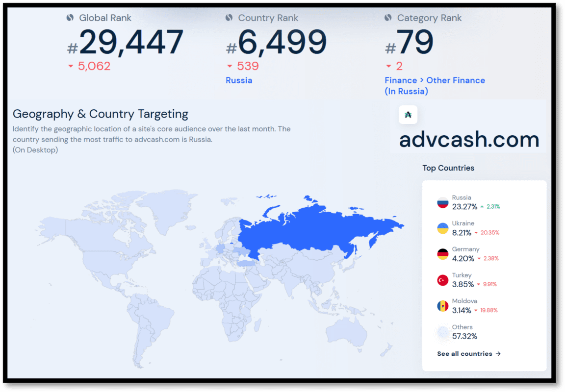This screenshot has height=392, width=565.
Task: Click the green up arrow beside 2.31%
Action: tap(482, 207)
